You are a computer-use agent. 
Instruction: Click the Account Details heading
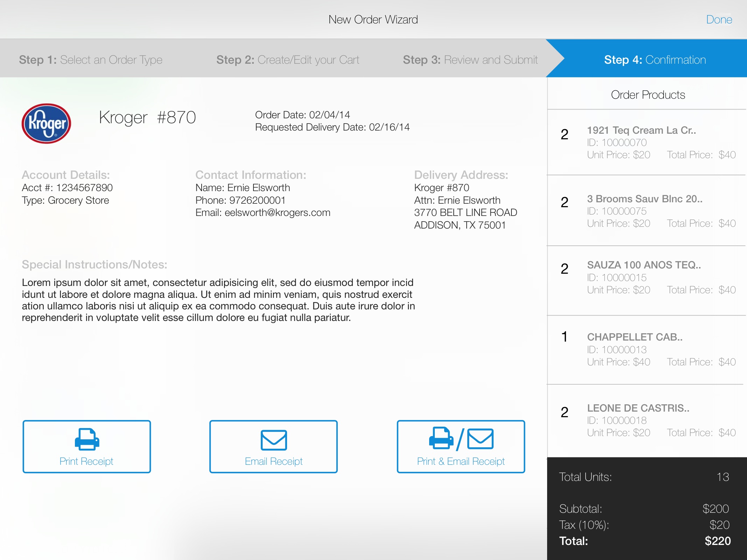click(66, 175)
